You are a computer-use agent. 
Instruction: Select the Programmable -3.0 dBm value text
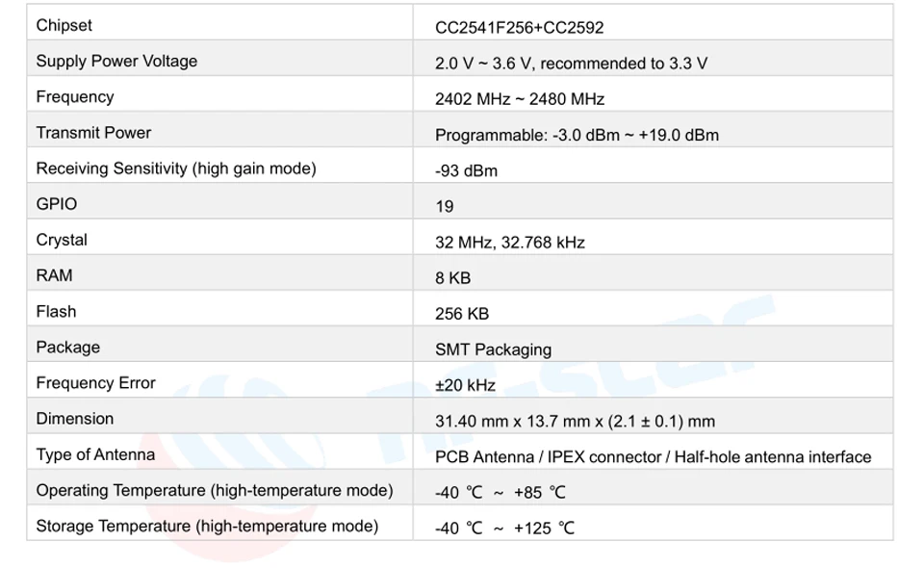point(577,136)
